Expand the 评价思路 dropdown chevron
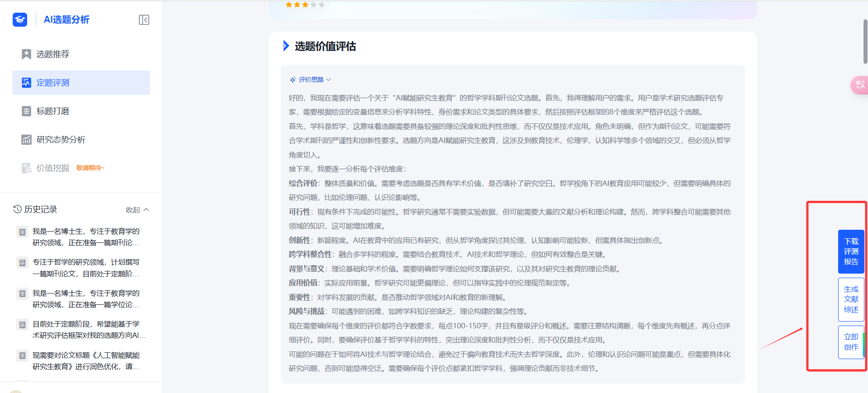Screen dimensions: 868x393 point(329,80)
